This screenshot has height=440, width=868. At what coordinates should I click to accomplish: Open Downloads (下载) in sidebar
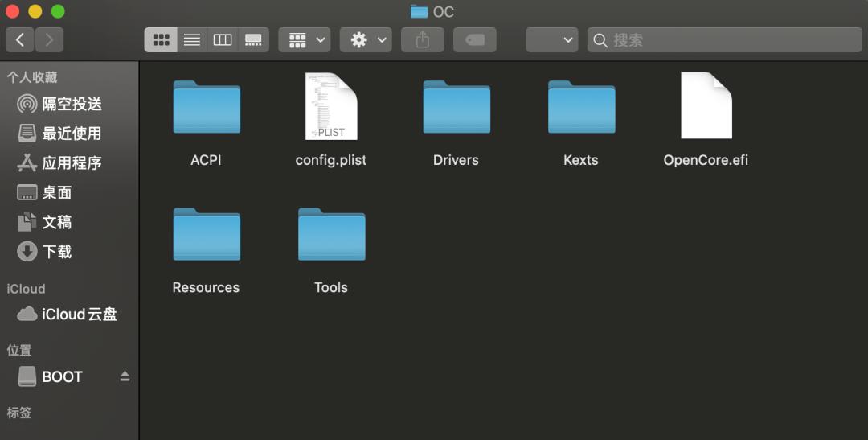click(56, 252)
